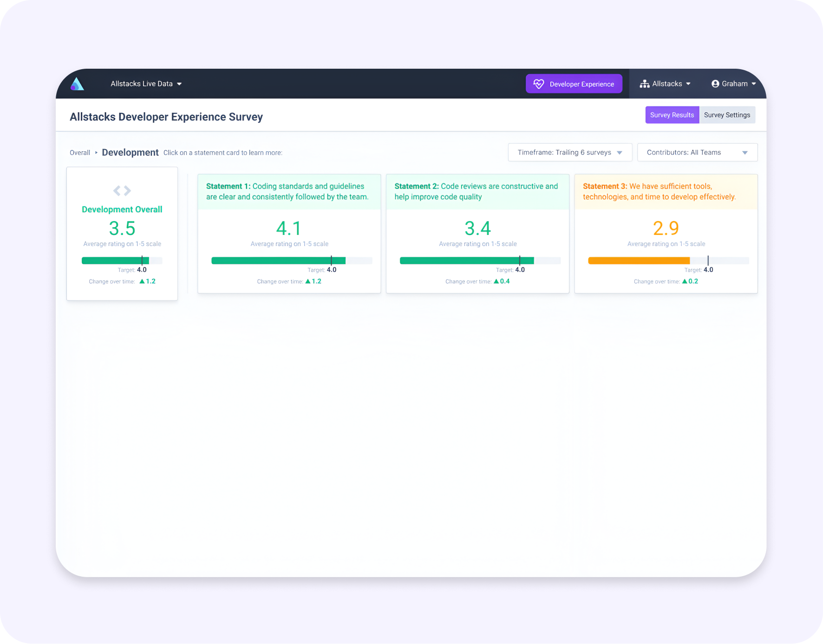
Task: Click the orange progress bar in Statement 3
Action: pos(639,261)
